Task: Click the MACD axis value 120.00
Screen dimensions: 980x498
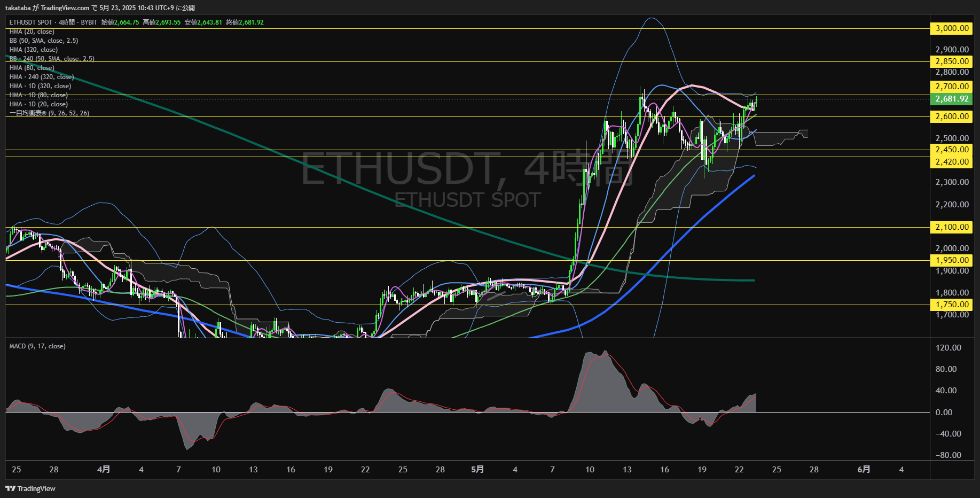Action: click(948, 348)
